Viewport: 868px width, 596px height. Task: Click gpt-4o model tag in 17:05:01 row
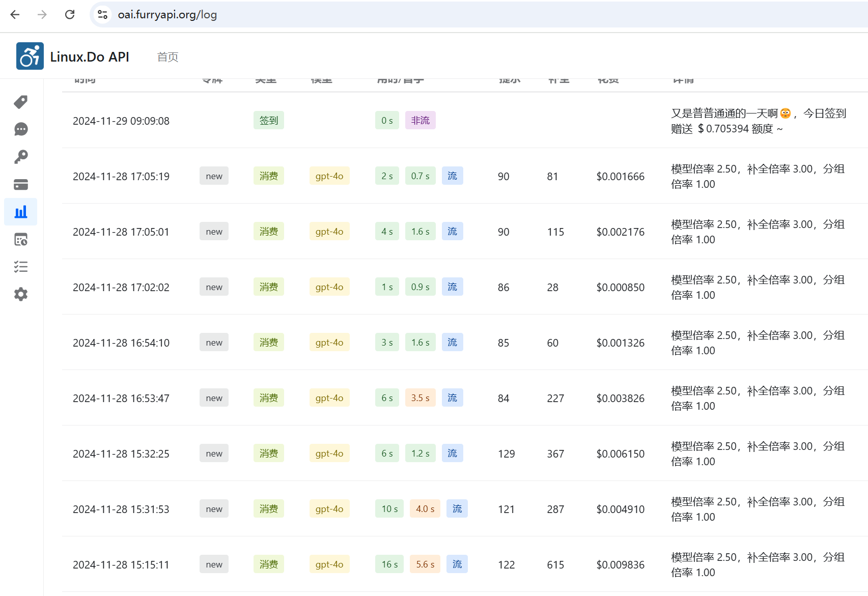pyautogui.click(x=329, y=232)
